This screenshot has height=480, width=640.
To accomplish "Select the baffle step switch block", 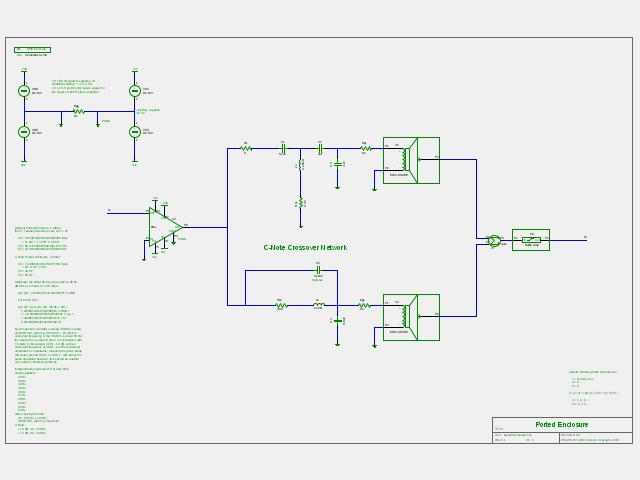I will (x=531, y=240).
